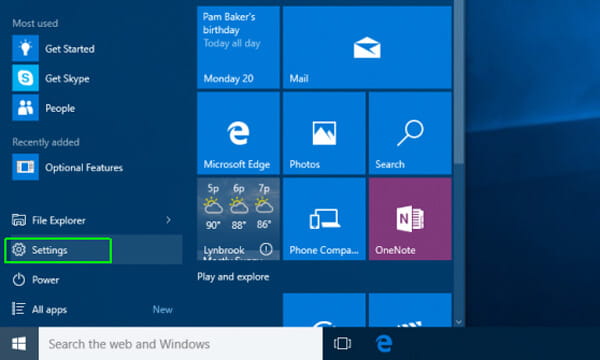Open the Calendar tile showing Pam Baker's birthday
The height and width of the screenshot is (360, 600).
pos(238,48)
